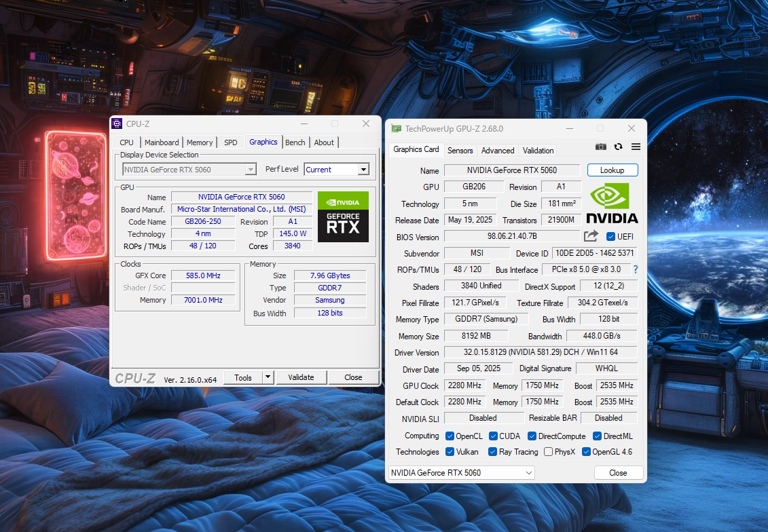Click the GeForce RTX logo in CPU-Z
The height and width of the screenshot is (532, 768).
(343, 216)
